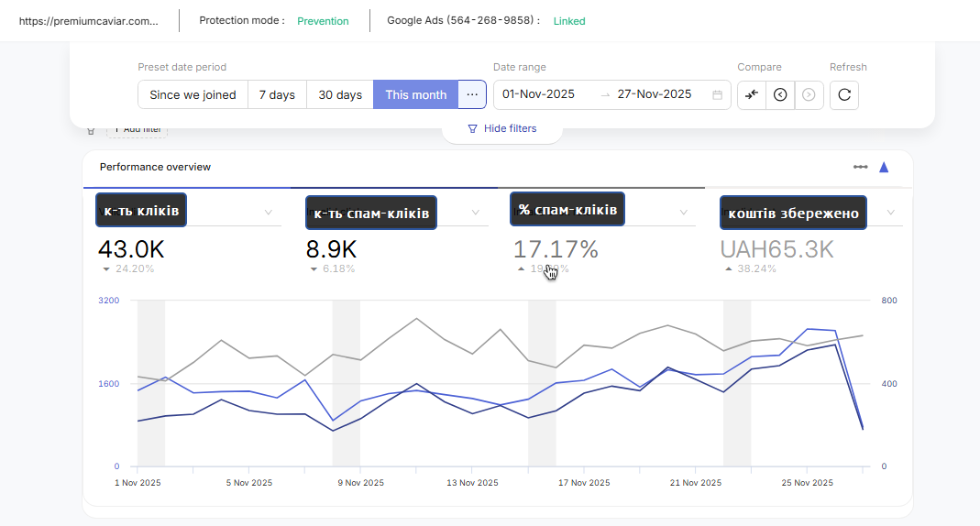This screenshot has height=526, width=980.
Task: Open calendar icon in date range
Action: [718, 94]
